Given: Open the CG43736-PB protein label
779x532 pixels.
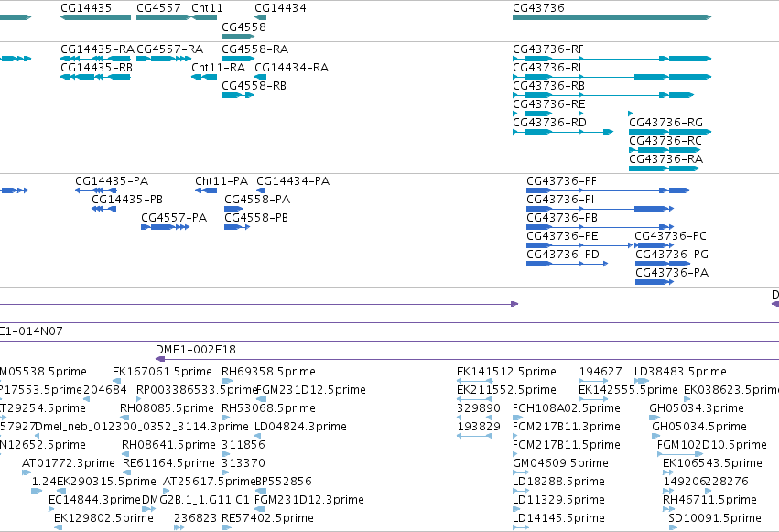Looking at the screenshot, I should 562,218.
